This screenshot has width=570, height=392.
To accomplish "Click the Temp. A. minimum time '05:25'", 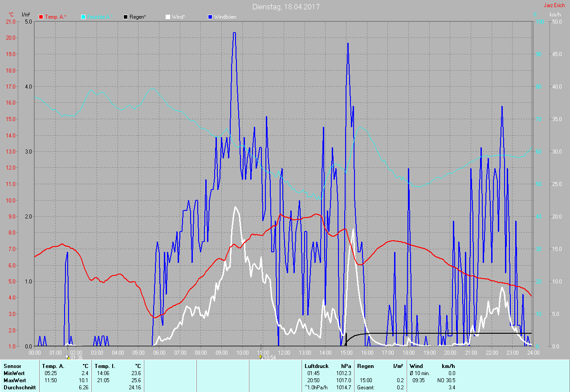I will tap(50, 373).
